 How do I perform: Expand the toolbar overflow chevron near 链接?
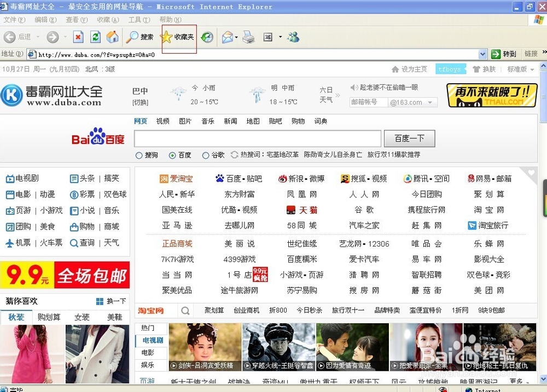click(x=544, y=52)
